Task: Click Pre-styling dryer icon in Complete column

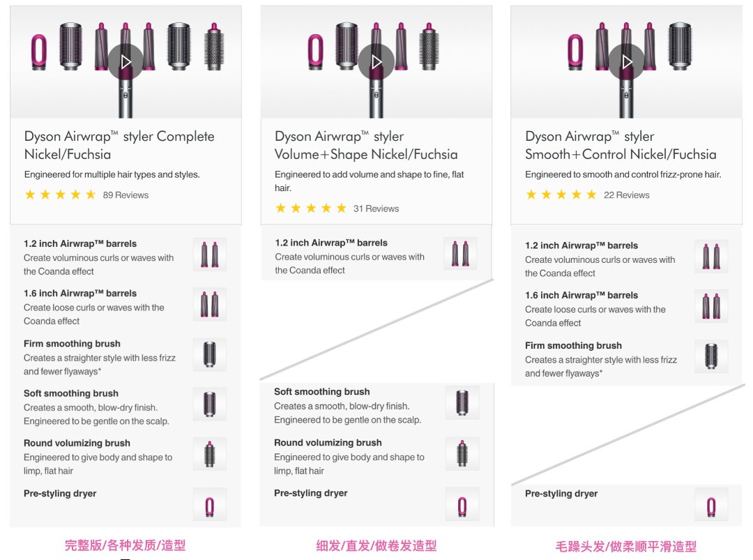Action: (x=210, y=504)
